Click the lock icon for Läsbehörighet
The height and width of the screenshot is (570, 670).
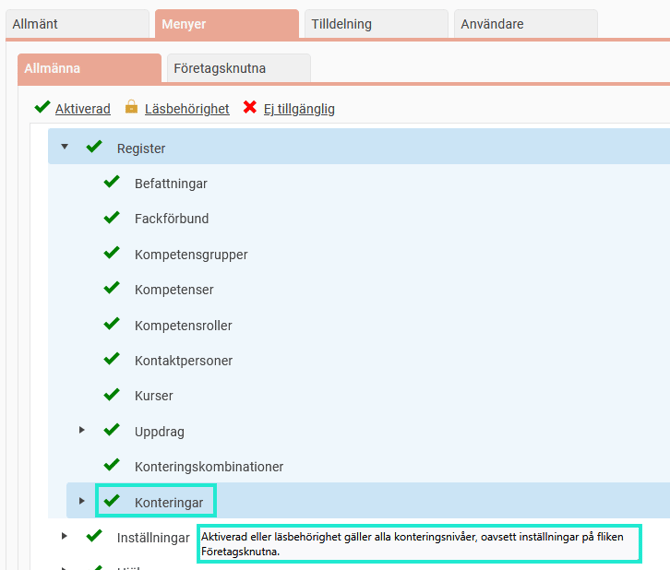pyautogui.click(x=131, y=107)
